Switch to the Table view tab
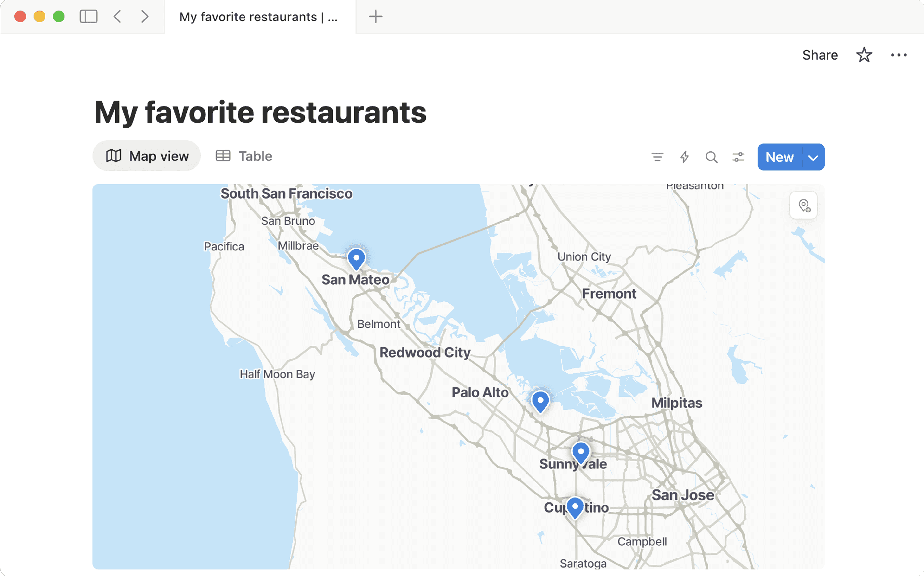Image resolution: width=924 pixels, height=577 pixels. click(x=244, y=156)
